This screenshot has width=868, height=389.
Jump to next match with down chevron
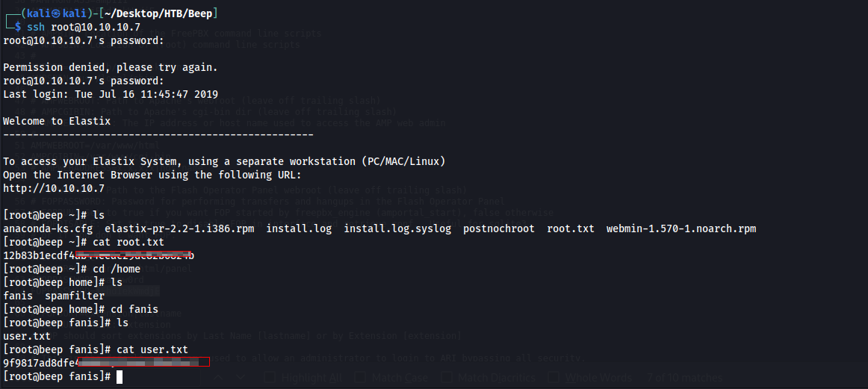[x=241, y=377]
